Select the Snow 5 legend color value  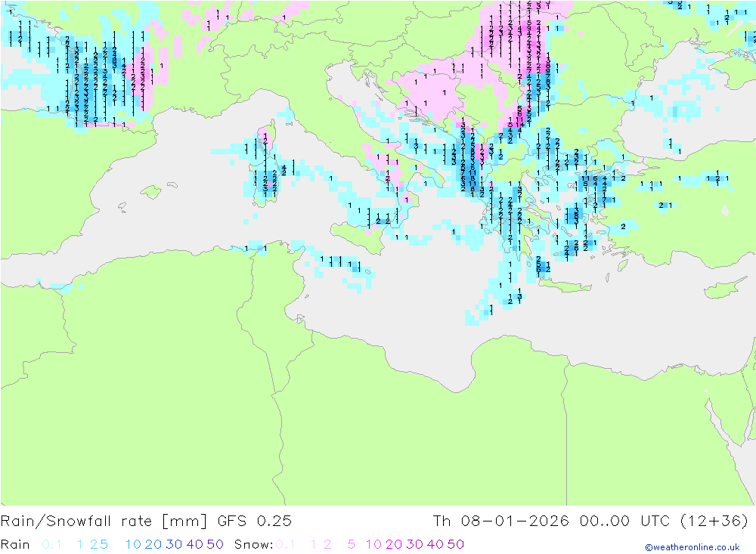point(352,544)
